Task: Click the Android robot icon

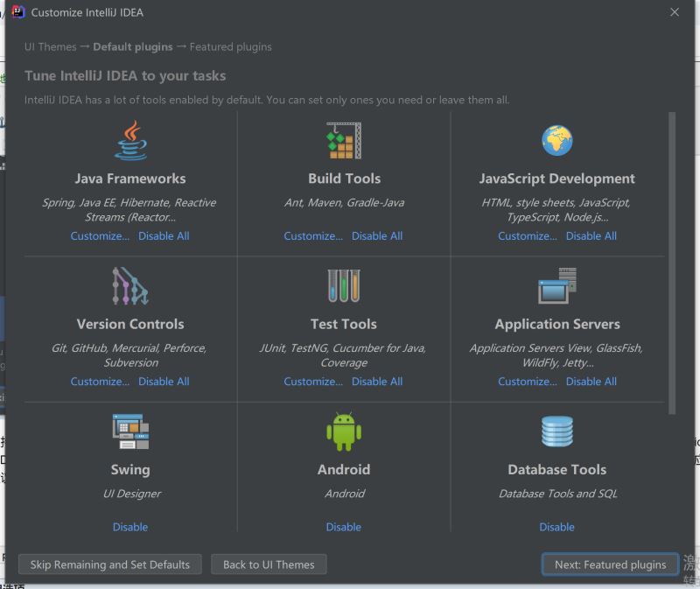Action: [344, 431]
